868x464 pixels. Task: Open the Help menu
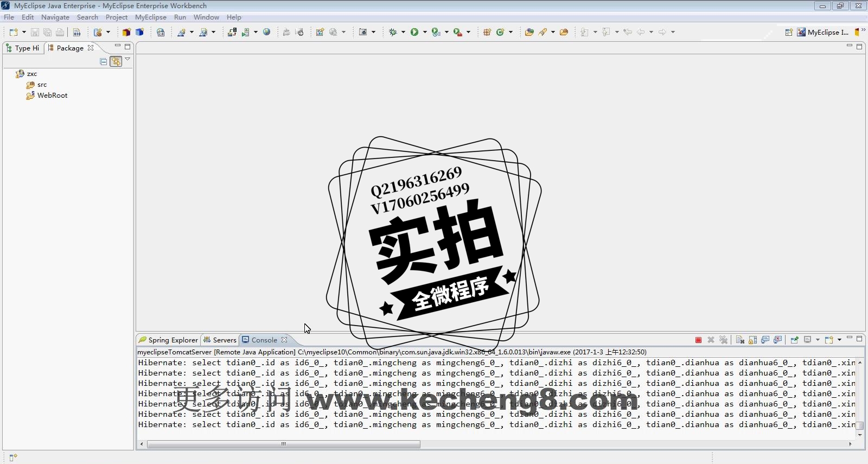[x=234, y=17]
